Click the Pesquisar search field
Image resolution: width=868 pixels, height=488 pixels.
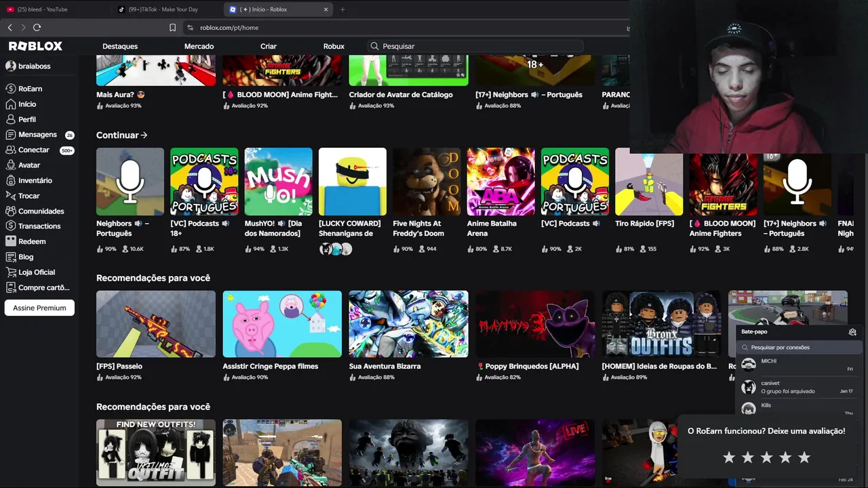(475, 46)
